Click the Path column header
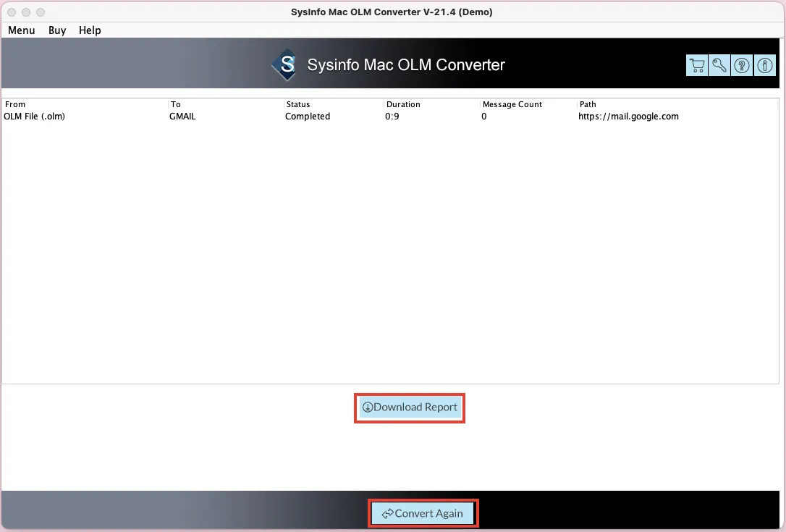Image resolution: width=786 pixels, height=532 pixels. click(588, 104)
